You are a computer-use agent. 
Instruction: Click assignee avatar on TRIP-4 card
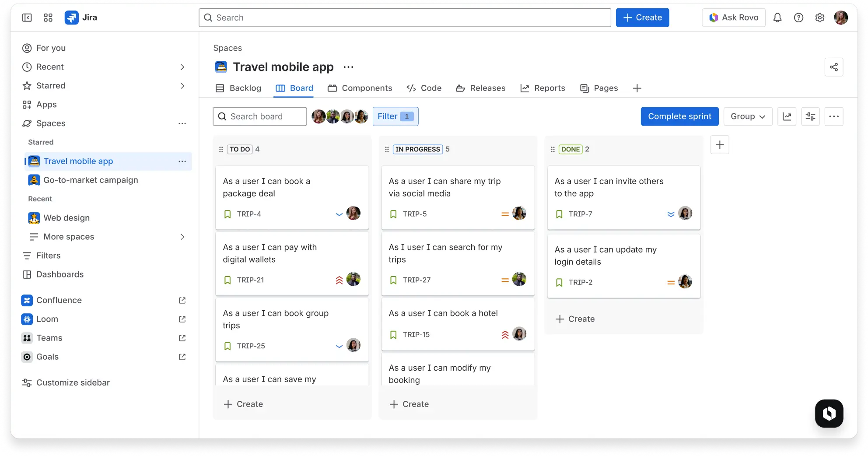pyautogui.click(x=353, y=214)
